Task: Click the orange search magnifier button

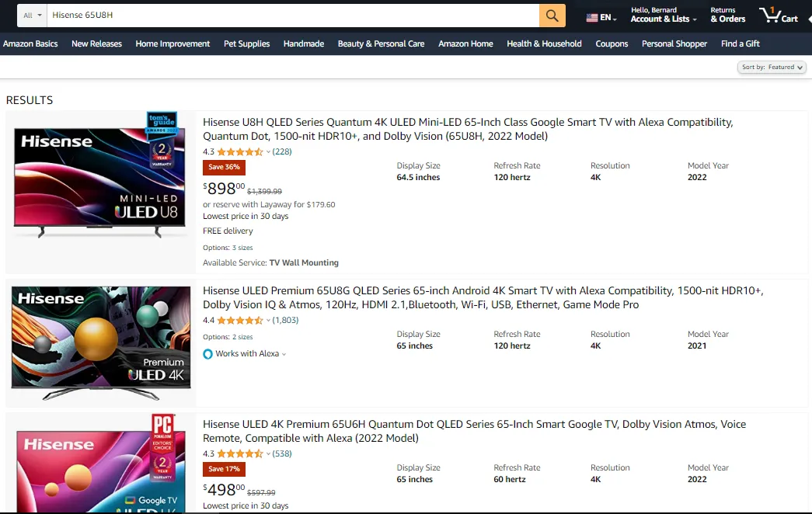Action: pyautogui.click(x=552, y=16)
